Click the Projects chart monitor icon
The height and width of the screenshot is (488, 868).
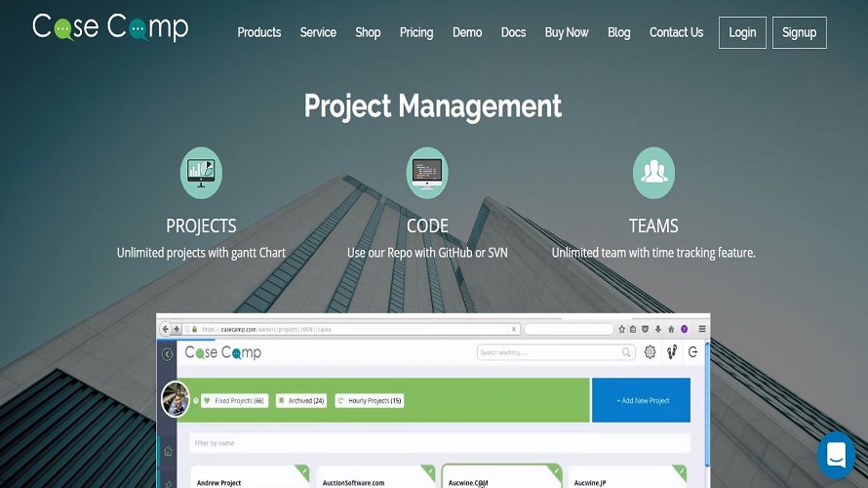click(201, 173)
